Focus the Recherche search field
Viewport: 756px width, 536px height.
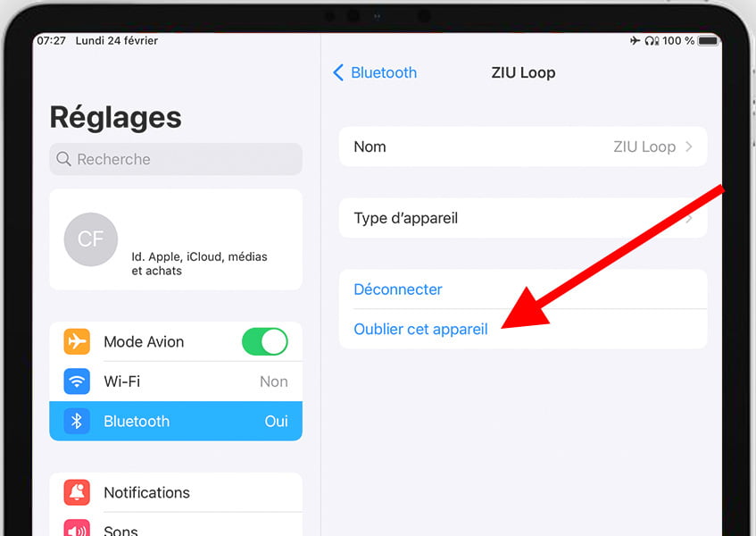click(176, 159)
